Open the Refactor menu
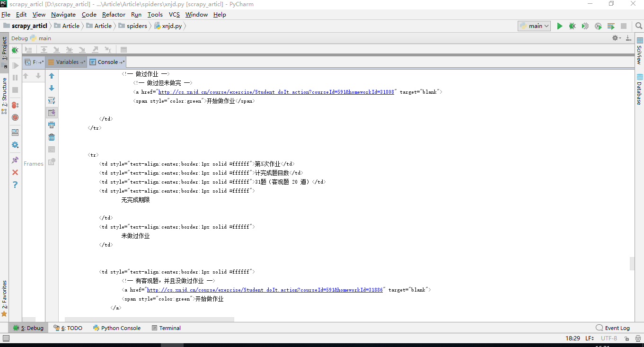 tap(114, 15)
